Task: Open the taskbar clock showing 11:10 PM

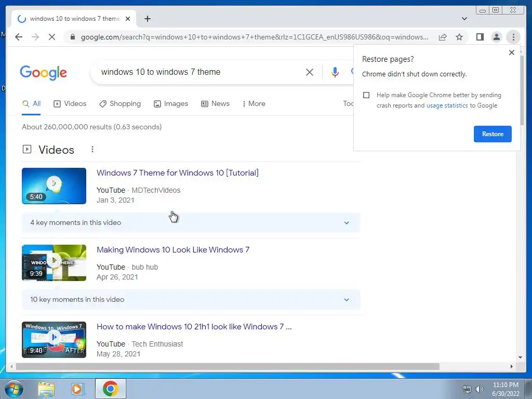Action: click(x=506, y=389)
